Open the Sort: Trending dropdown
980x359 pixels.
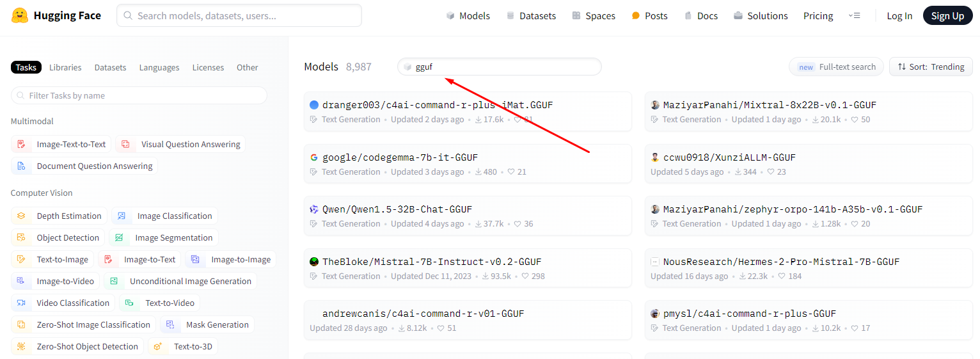pos(931,67)
